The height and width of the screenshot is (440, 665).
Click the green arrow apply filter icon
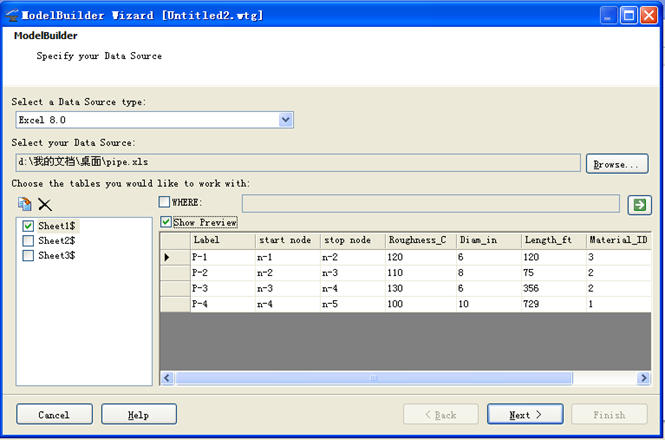click(x=638, y=204)
